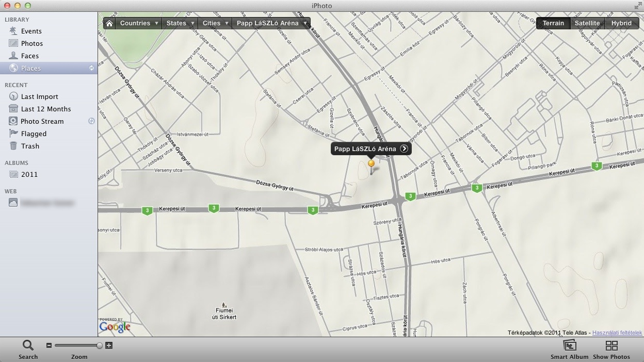Click the Ciprus utca street label
Image resolution: width=644 pixels, height=362 pixels.
click(x=354, y=327)
